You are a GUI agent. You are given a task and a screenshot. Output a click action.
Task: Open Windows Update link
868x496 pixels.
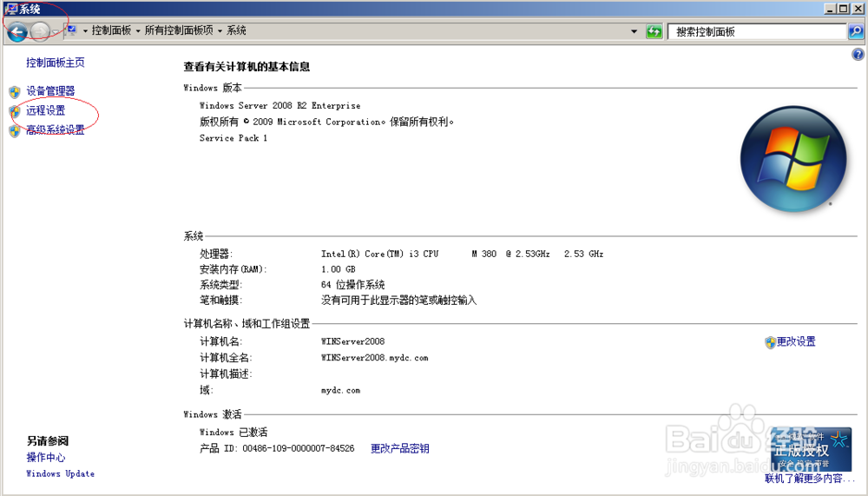pos(61,473)
